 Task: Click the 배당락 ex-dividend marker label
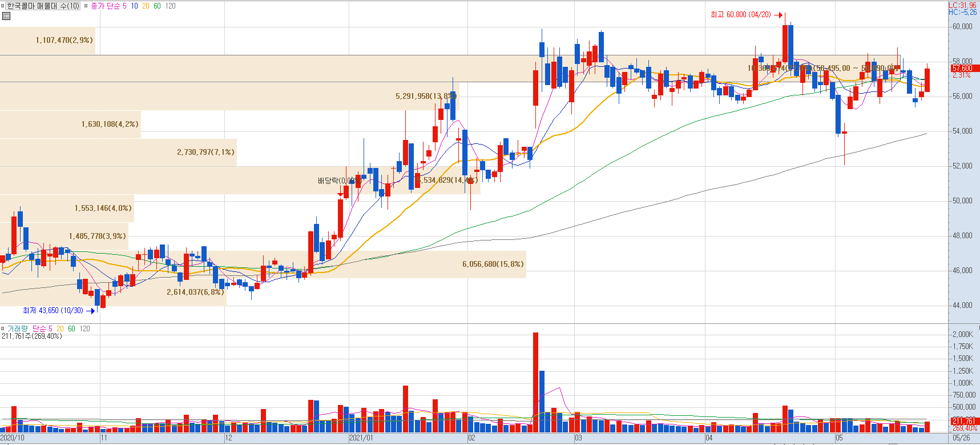click(x=339, y=181)
